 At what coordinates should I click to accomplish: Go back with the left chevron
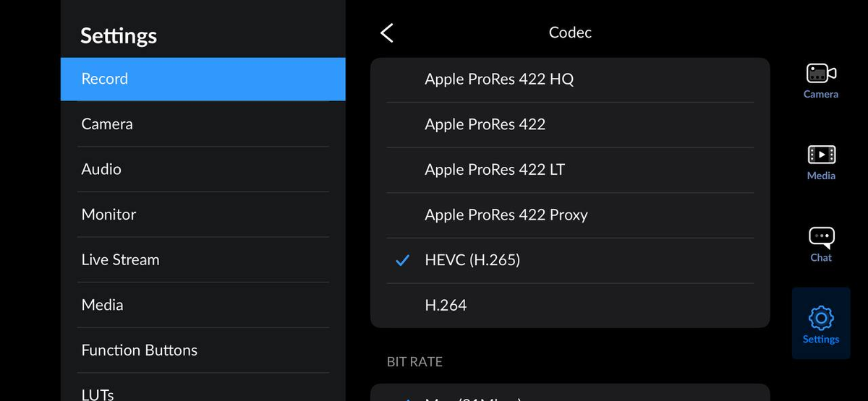point(387,33)
